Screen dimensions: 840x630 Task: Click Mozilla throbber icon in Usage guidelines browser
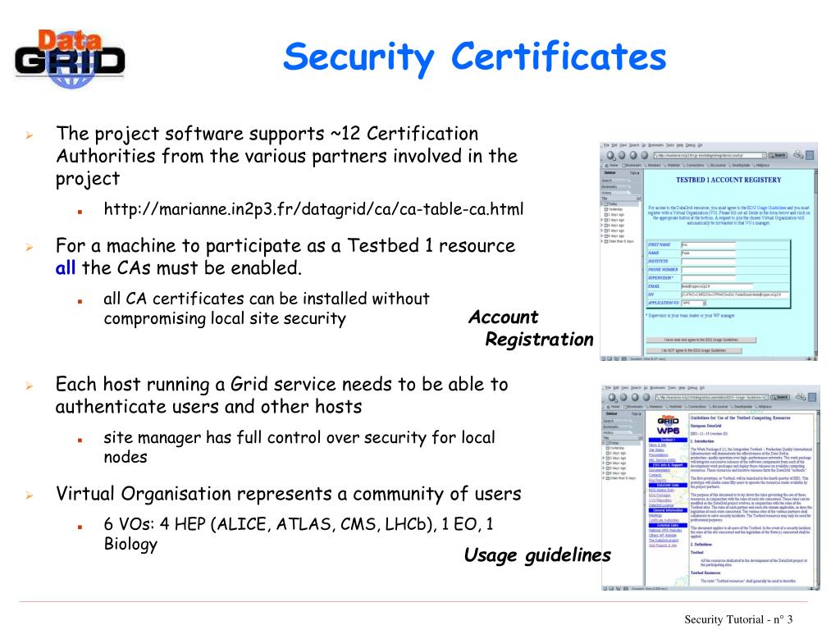[x=812, y=397]
